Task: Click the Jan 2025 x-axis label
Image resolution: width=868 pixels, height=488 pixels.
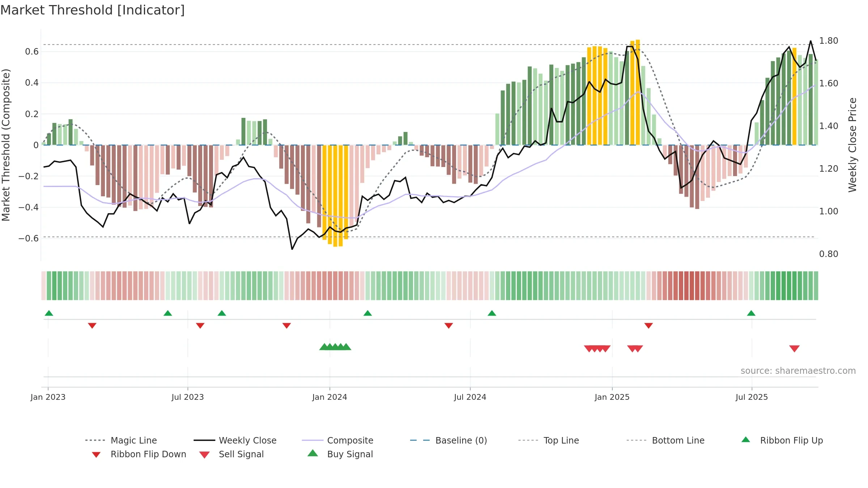Action: (x=612, y=397)
